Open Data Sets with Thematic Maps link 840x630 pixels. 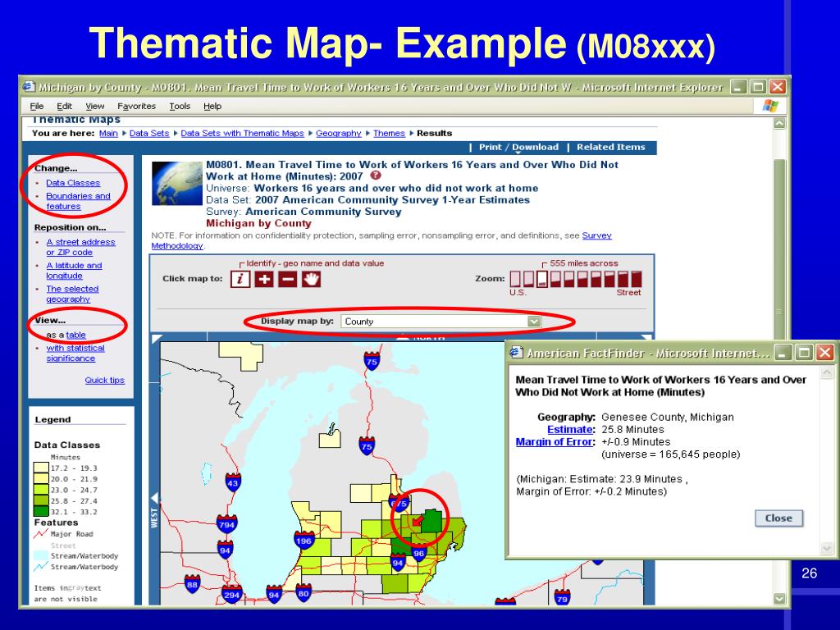coord(242,134)
